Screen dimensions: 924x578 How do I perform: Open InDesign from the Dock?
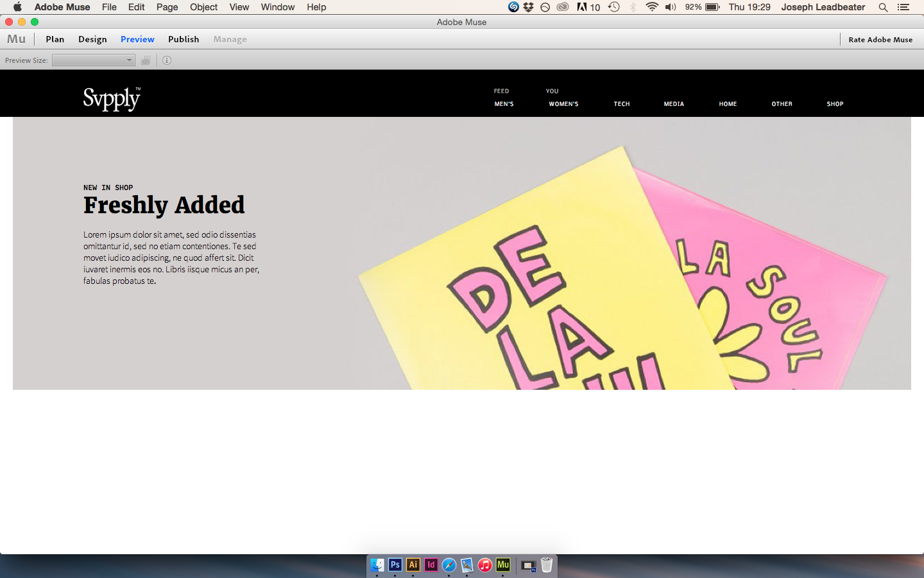click(431, 565)
